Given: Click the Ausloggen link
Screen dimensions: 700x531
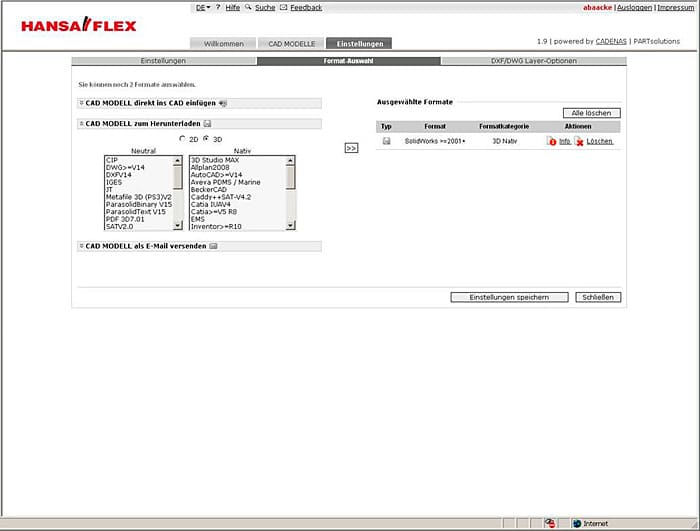Looking at the screenshot, I should 634,8.
